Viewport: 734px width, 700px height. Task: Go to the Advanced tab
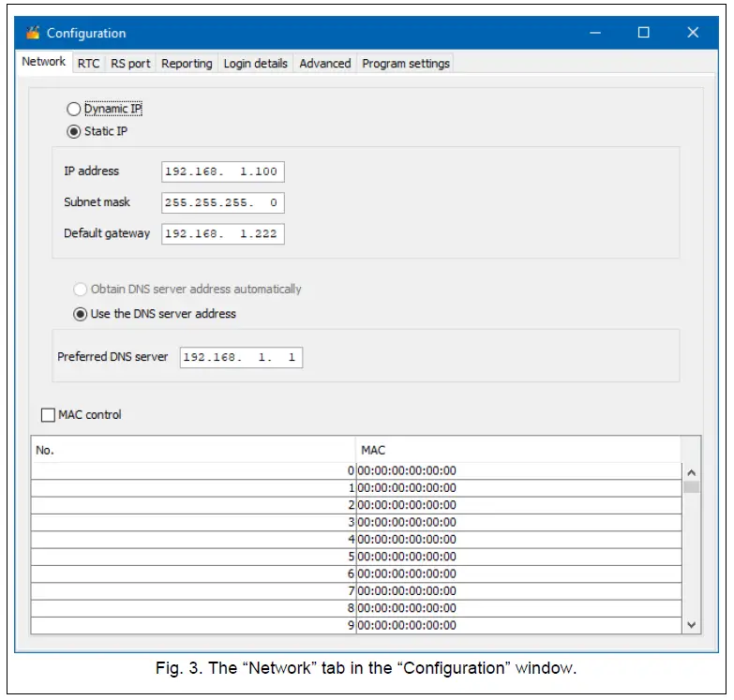coord(325,63)
